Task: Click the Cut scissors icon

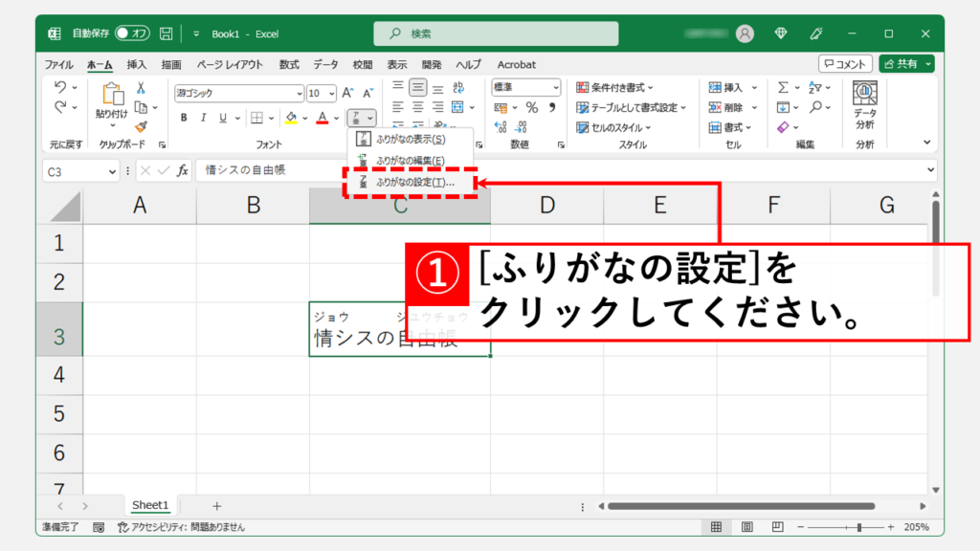Action: [141, 87]
